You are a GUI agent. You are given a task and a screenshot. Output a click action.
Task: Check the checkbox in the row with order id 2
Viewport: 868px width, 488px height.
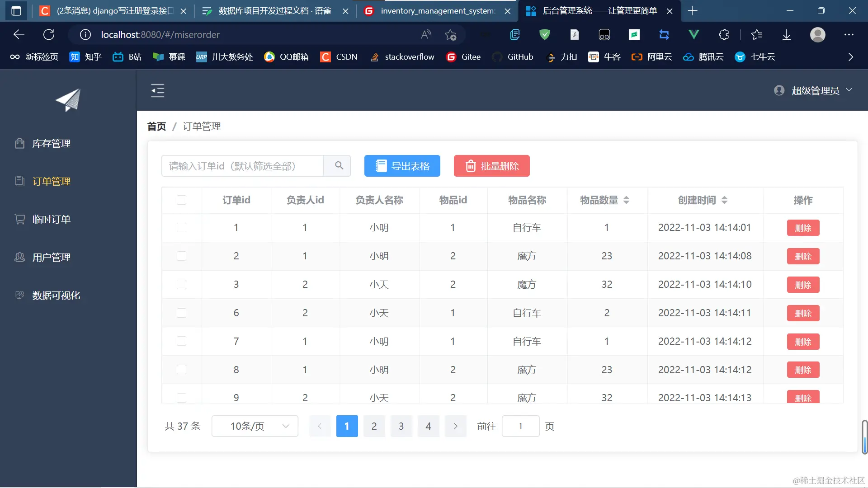[181, 256]
